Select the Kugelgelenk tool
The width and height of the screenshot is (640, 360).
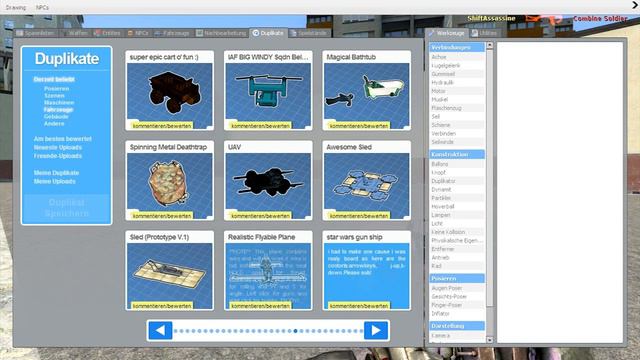(x=457, y=65)
